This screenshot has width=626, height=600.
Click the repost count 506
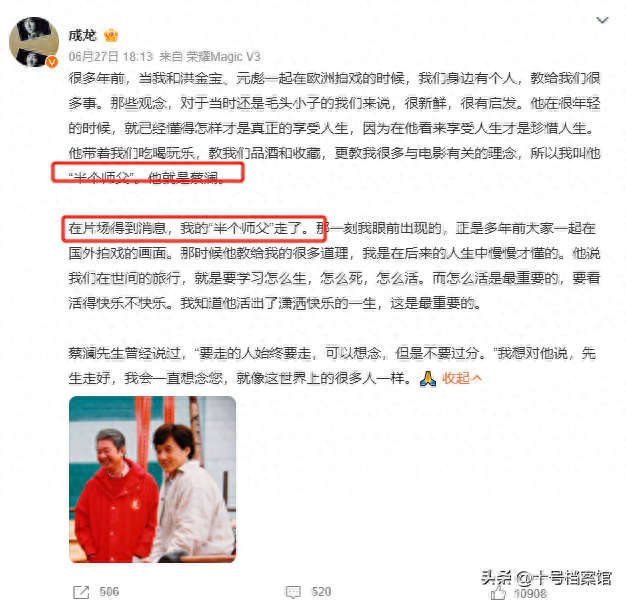pyautogui.click(x=109, y=592)
